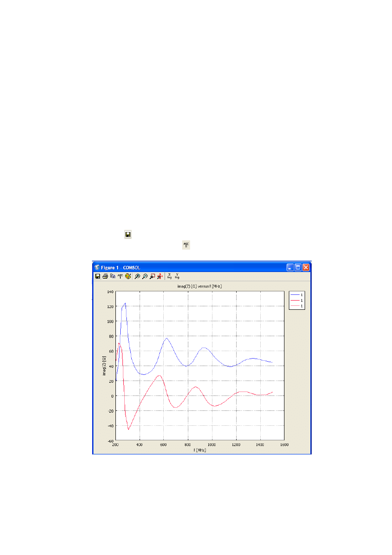
Task: Click the Print icon in figure toolbar
Action: pos(105,276)
